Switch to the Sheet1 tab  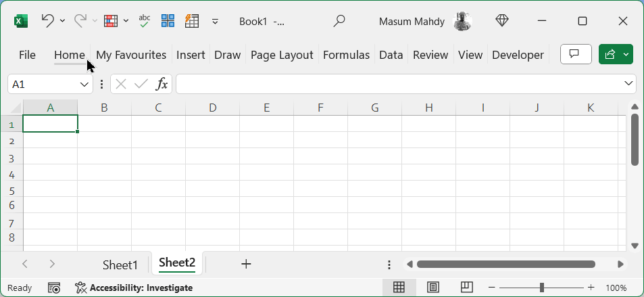pyautogui.click(x=120, y=265)
